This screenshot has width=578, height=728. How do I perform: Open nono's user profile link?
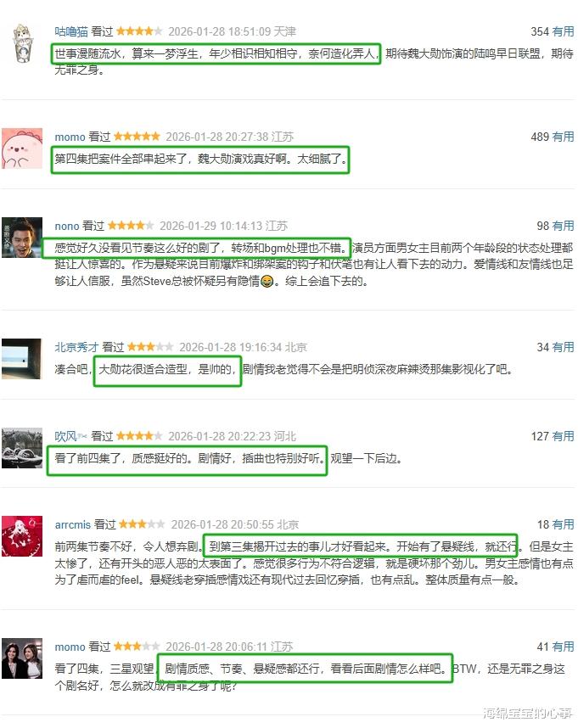(x=67, y=226)
